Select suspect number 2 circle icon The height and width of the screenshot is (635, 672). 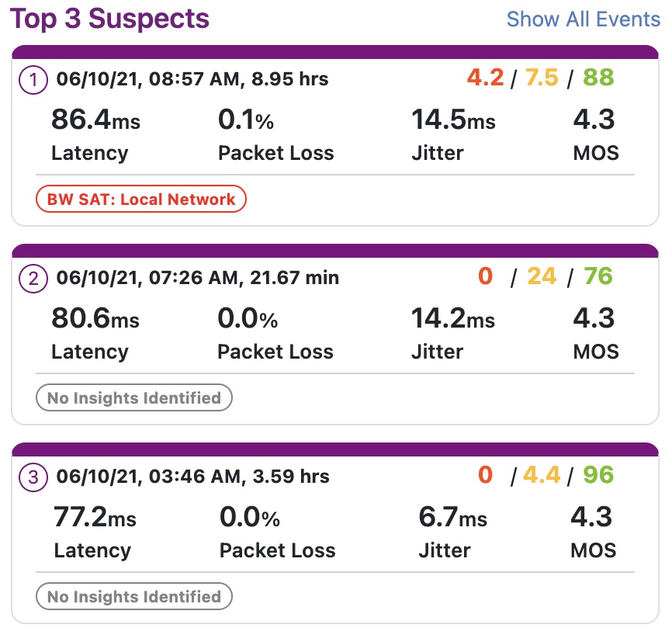[33, 278]
